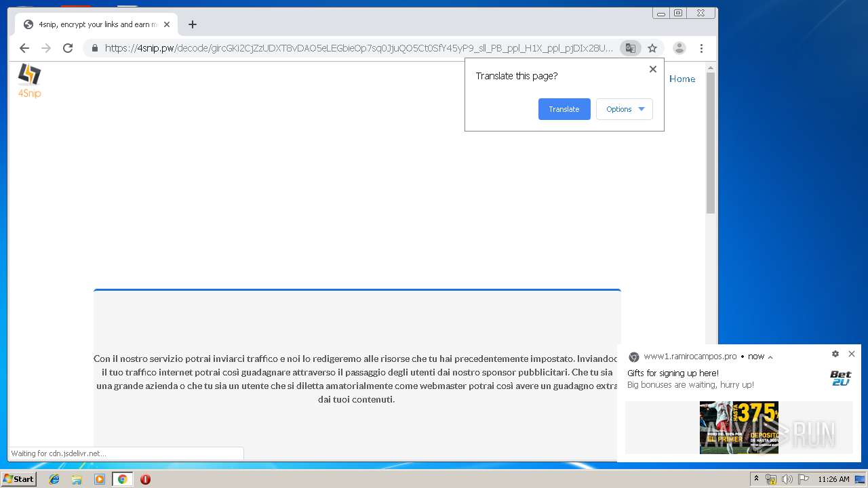Close the Translate this page popup
The width and height of the screenshot is (868, 488).
653,69
